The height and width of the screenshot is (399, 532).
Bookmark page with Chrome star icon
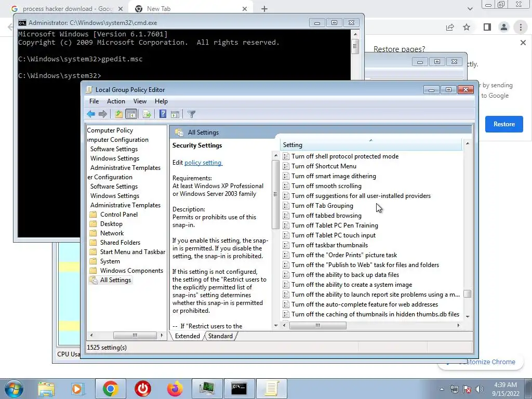[467, 27]
